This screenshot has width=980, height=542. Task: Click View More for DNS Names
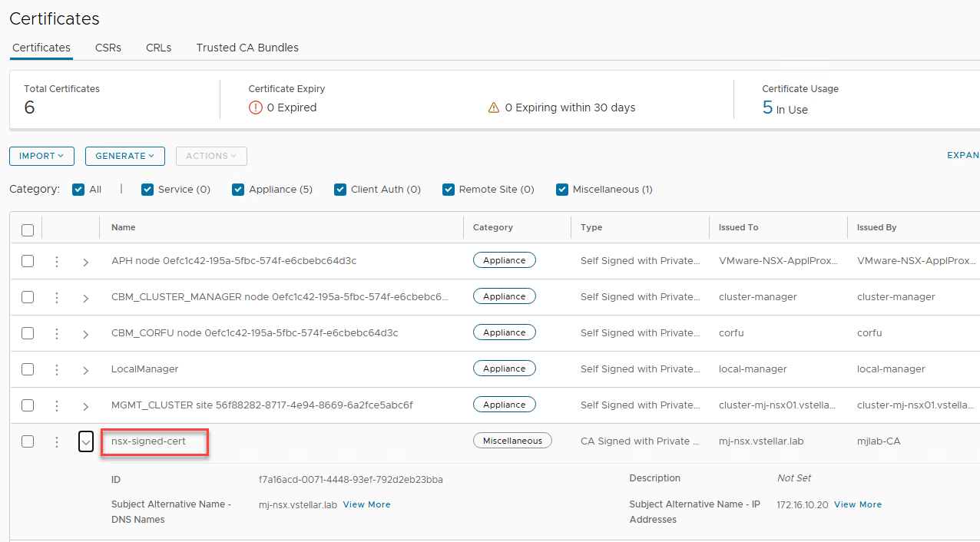(x=366, y=504)
